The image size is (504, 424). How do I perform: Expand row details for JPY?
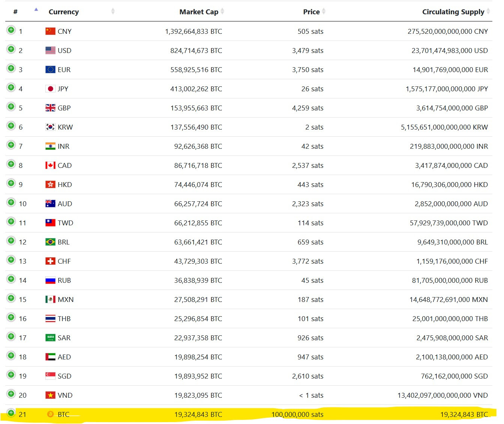coord(11,88)
